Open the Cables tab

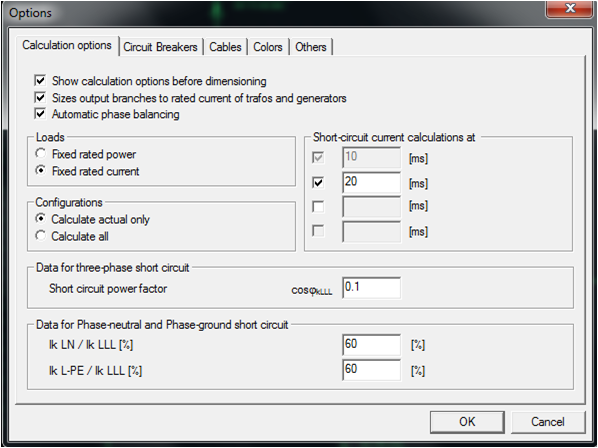[x=225, y=47]
